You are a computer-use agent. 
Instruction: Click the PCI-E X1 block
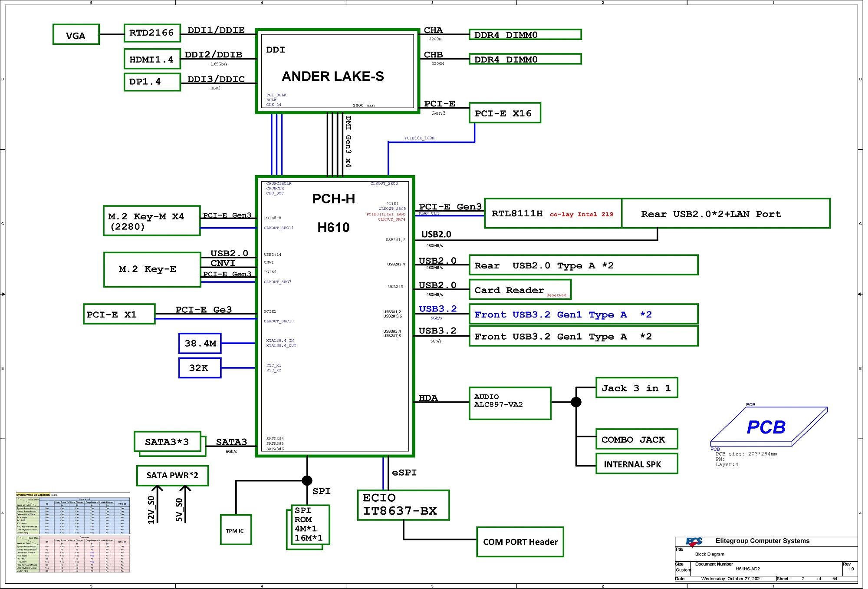pyautogui.click(x=119, y=314)
